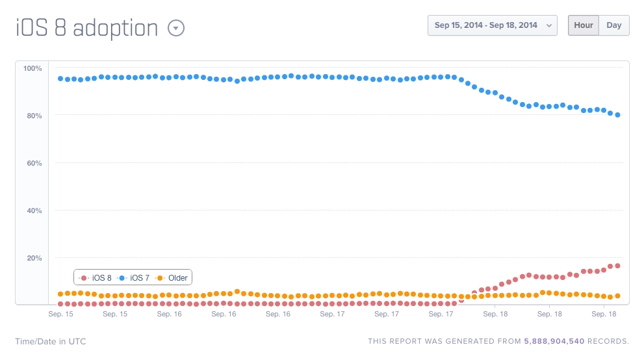Click the 5,888,904,540 records count
644x358 pixels.
554,341
